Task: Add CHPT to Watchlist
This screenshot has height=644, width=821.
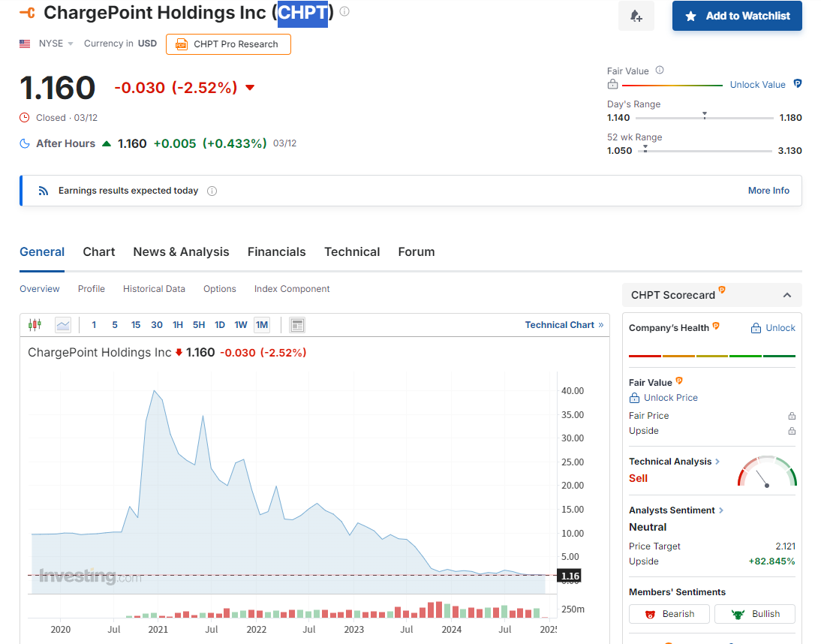Action: click(737, 16)
